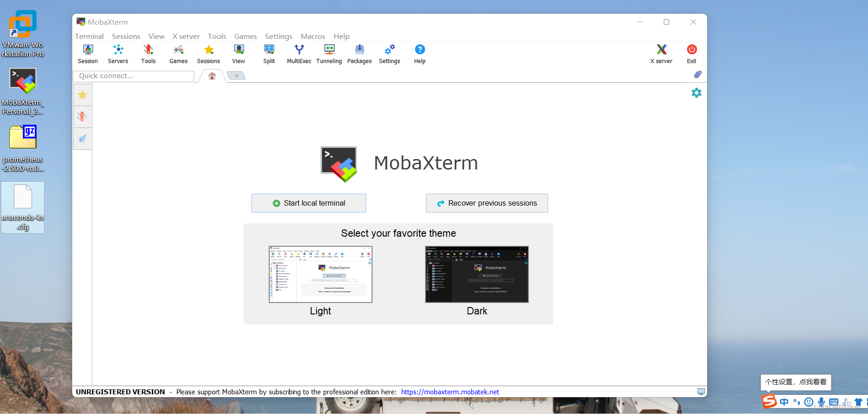Open the Help menu

tap(341, 36)
